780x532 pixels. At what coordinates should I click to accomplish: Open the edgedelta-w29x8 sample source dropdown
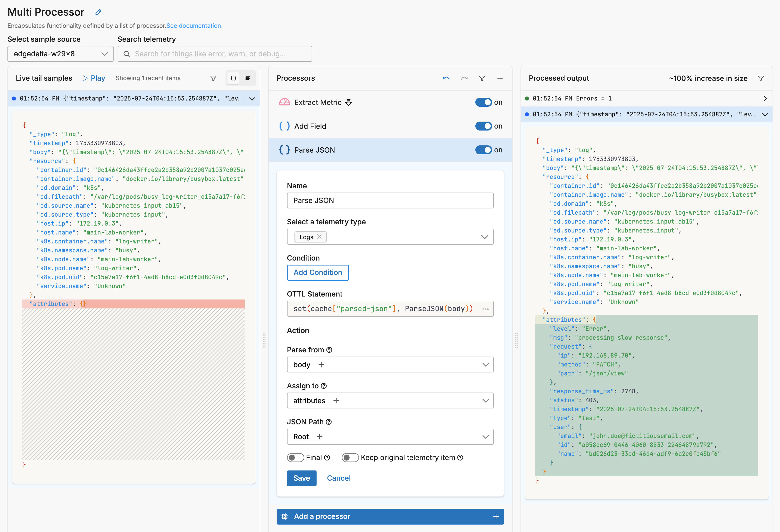pyautogui.click(x=61, y=54)
